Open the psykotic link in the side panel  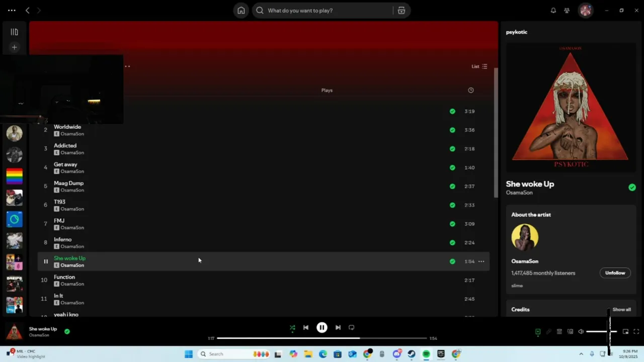pos(517,32)
